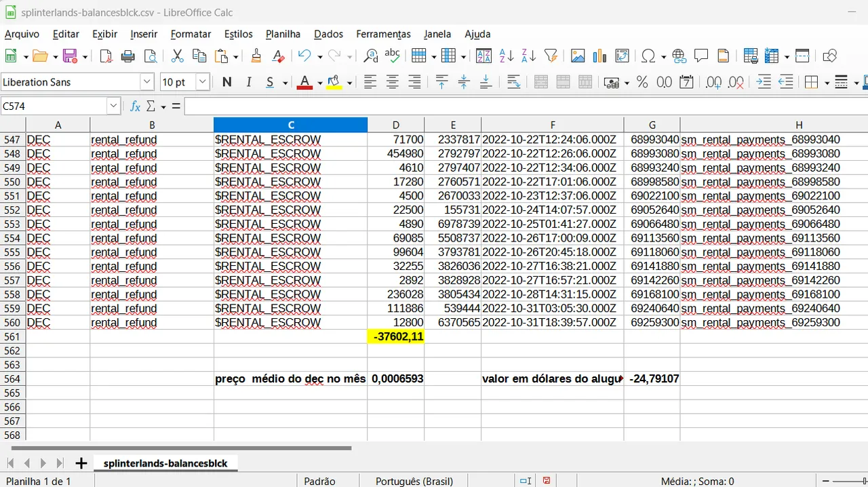Click the Sort dialog icon

(484, 56)
